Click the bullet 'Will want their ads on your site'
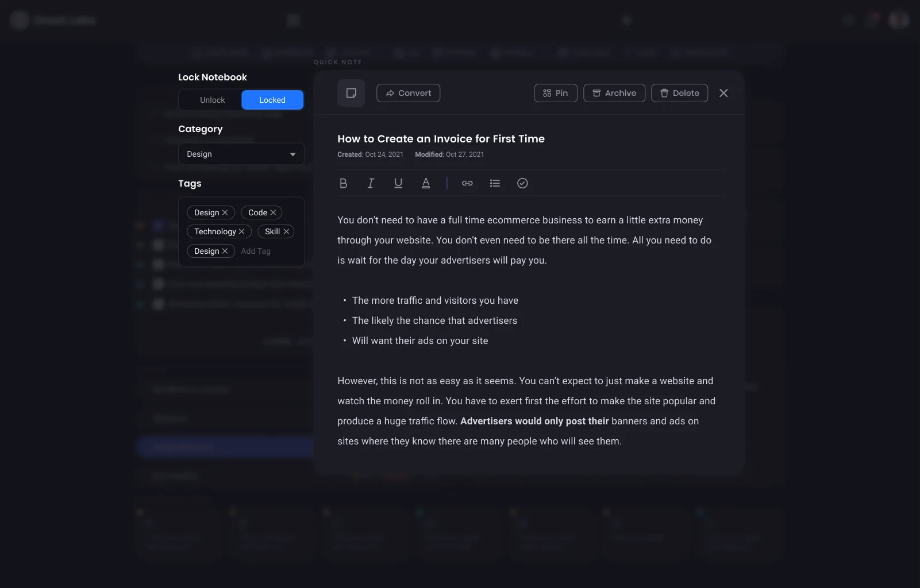This screenshot has width=920, height=588. 420,341
